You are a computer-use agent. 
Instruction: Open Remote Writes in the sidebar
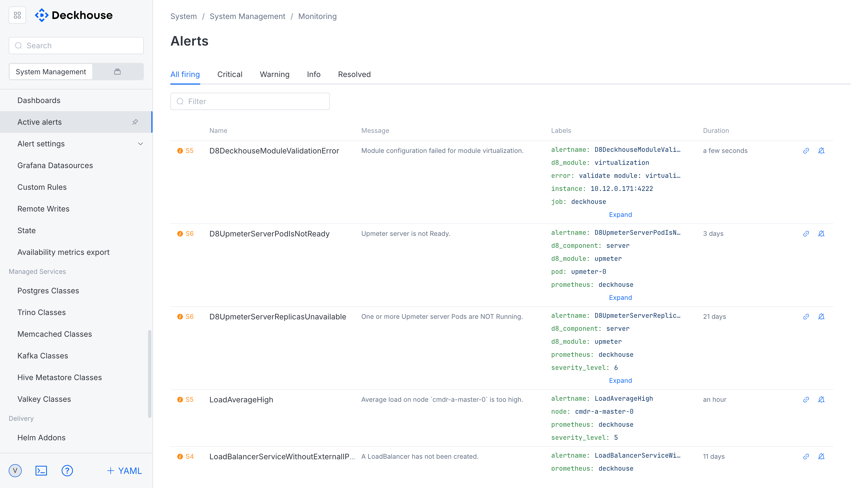tap(76, 209)
